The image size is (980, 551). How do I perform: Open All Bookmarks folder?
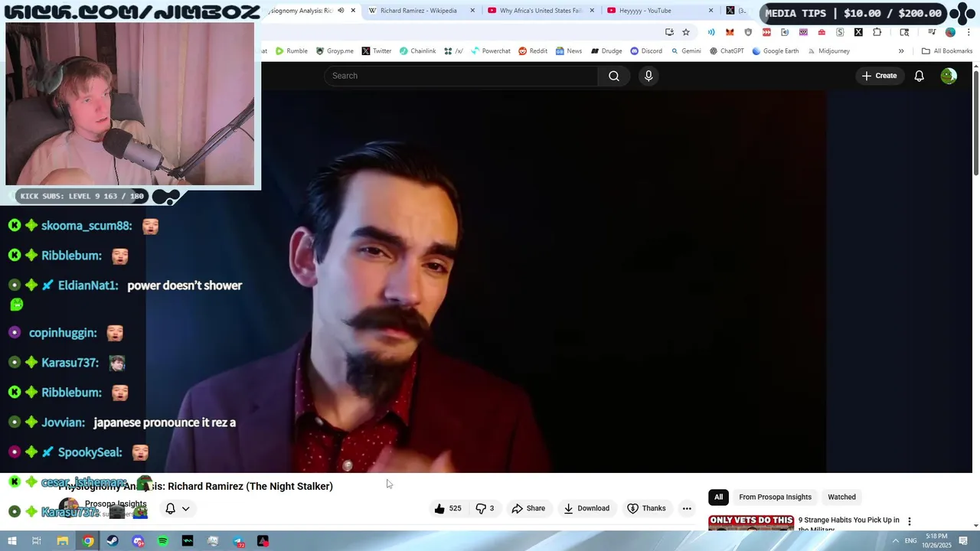click(947, 51)
